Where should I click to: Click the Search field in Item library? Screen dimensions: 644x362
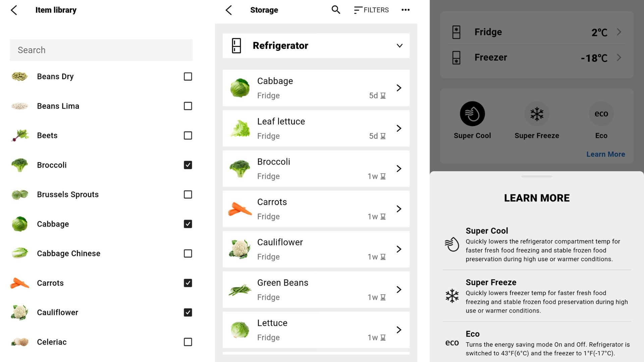101,50
